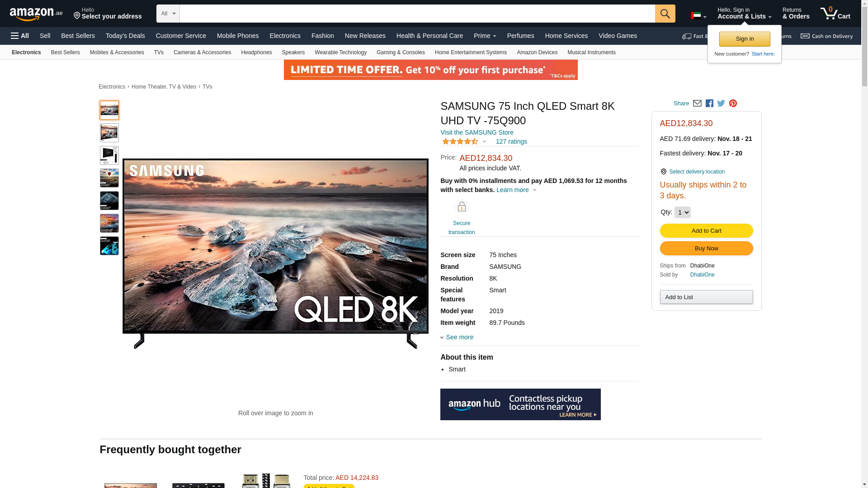The image size is (868, 488).
Task: Click the Secure transaction lock icon
Action: click(x=462, y=207)
